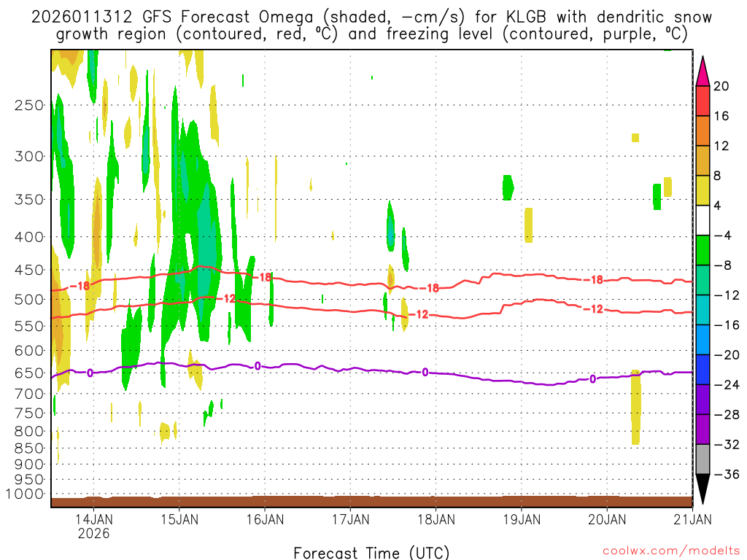Click the purple 0 contour label near 20JAN
747x560 pixels.
[592, 379]
